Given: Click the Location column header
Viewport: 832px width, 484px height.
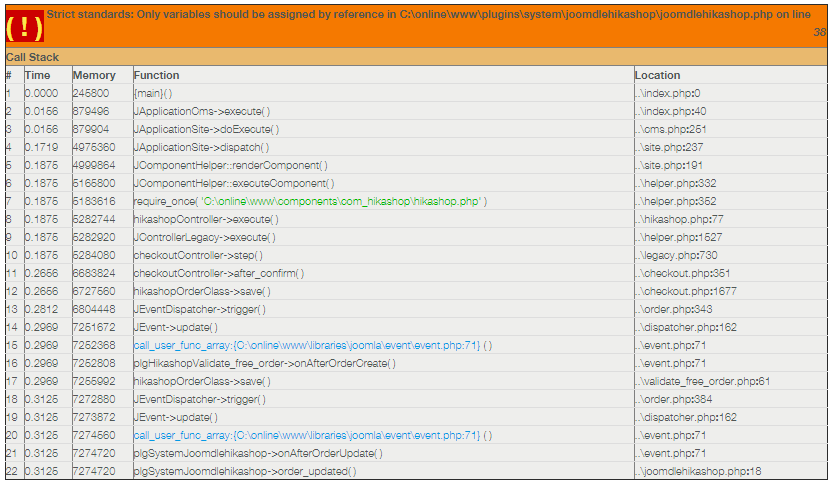Looking at the screenshot, I should [657, 75].
